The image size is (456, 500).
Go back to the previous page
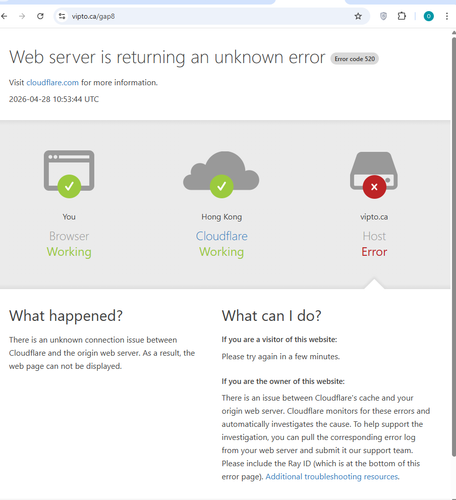4,16
